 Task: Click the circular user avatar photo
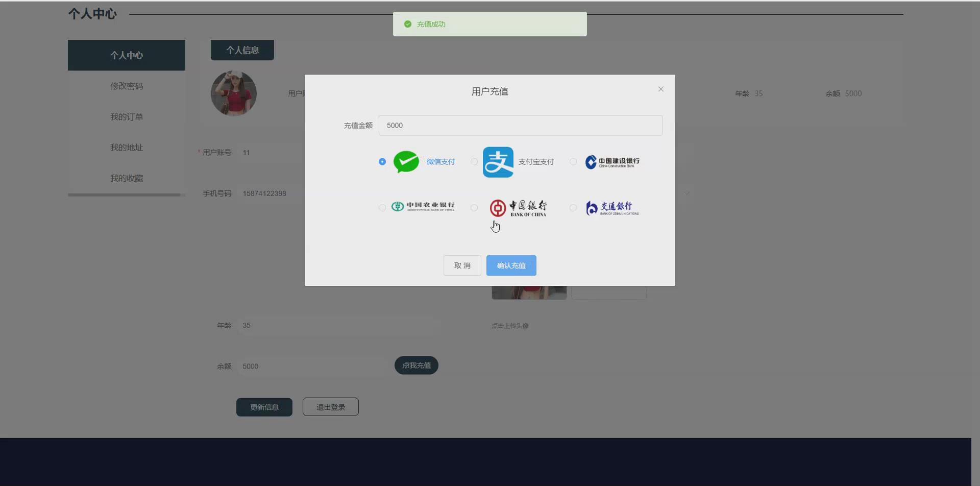234,93
